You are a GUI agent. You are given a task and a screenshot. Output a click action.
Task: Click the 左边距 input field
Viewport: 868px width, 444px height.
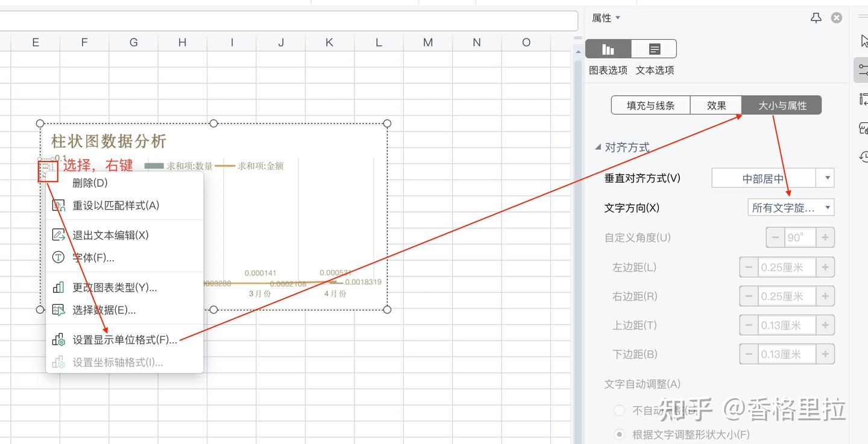click(x=787, y=267)
